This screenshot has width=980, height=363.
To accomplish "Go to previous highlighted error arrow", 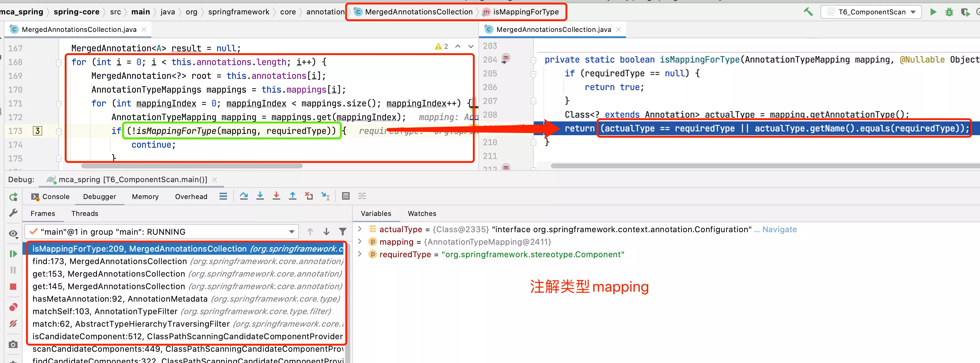I will pos(458,46).
